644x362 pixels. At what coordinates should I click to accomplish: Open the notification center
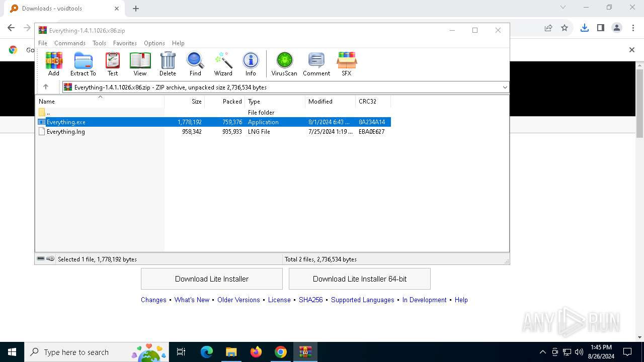pos(627,352)
